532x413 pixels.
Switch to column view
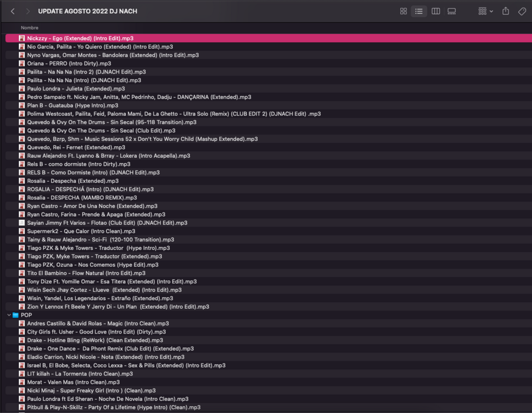click(x=436, y=11)
